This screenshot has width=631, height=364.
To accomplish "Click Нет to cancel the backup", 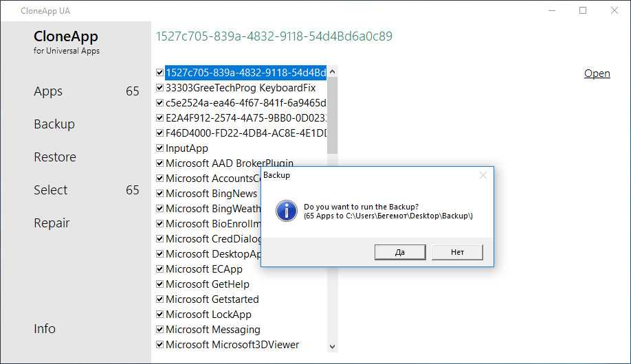I will click(457, 252).
